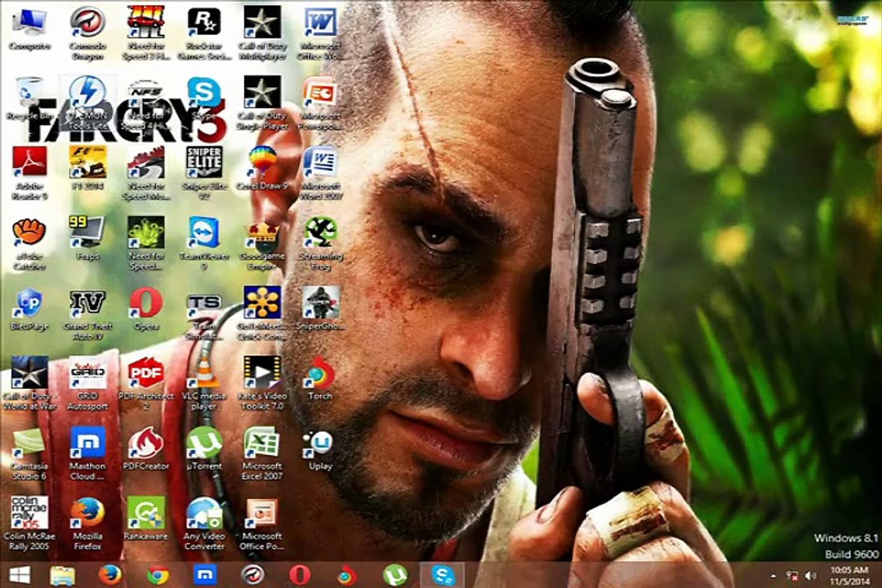Image resolution: width=882 pixels, height=588 pixels.
Task: Open Microsoft Excel 2007 shortcut
Action: (x=262, y=453)
